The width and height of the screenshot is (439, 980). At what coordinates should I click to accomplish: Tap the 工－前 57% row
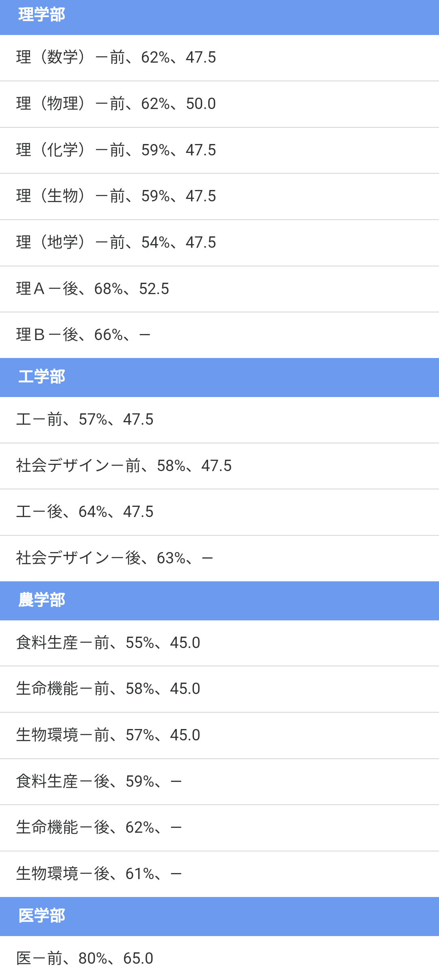pos(219,420)
